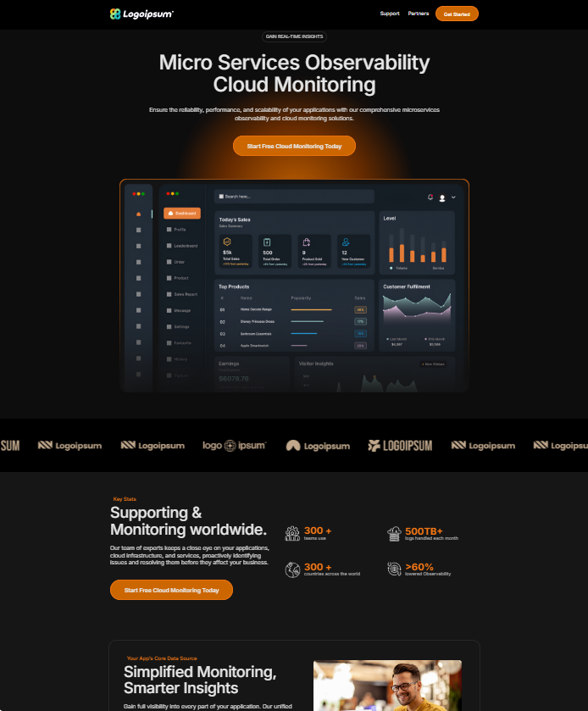Click the countries globe icon
The height and width of the screenshot is (711, 588).
pyautogui.click(x=292, y=569)
